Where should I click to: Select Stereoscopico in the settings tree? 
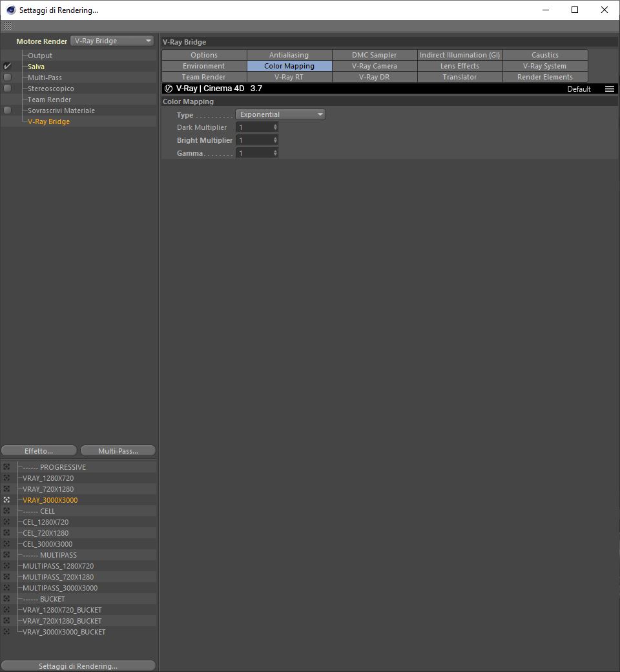pyautogui.click(x=51, y=89)
